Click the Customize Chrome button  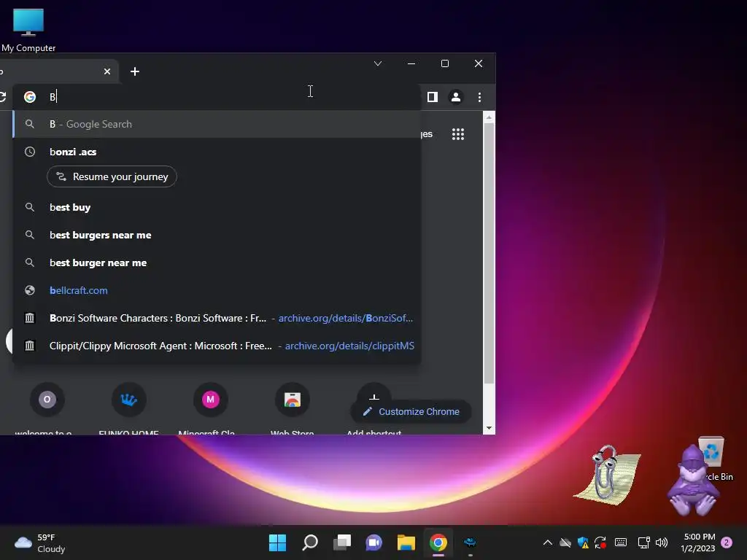pos(411,411)
